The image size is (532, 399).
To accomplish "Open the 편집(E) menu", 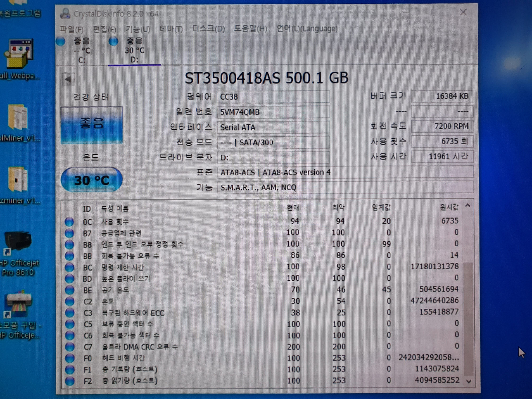I will (104, 29).
